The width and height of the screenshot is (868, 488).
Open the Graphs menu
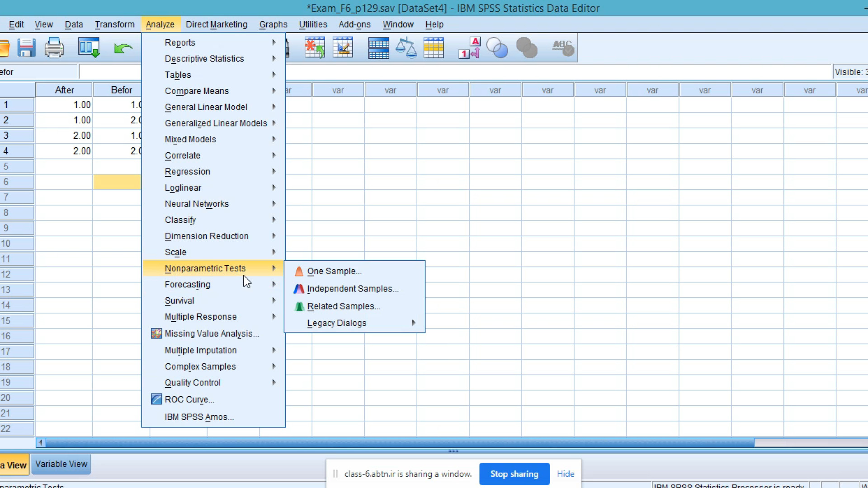click(273, 24)
